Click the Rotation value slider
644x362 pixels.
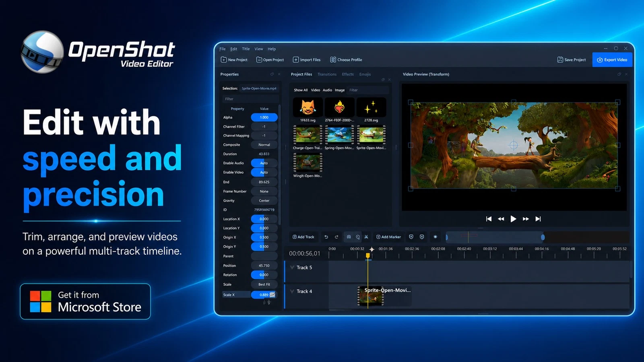tap(264, 275)
